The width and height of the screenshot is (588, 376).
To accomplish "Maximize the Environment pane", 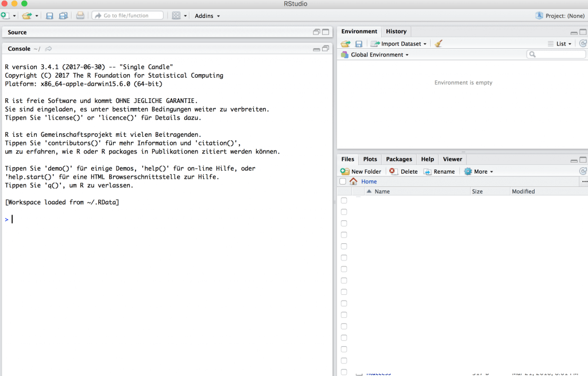I will (x=583, y=32).
